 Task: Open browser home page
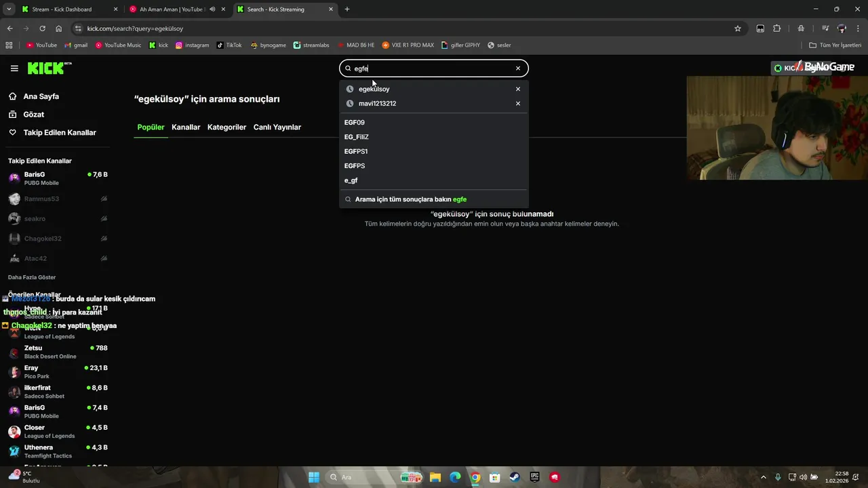pos(58,28)
